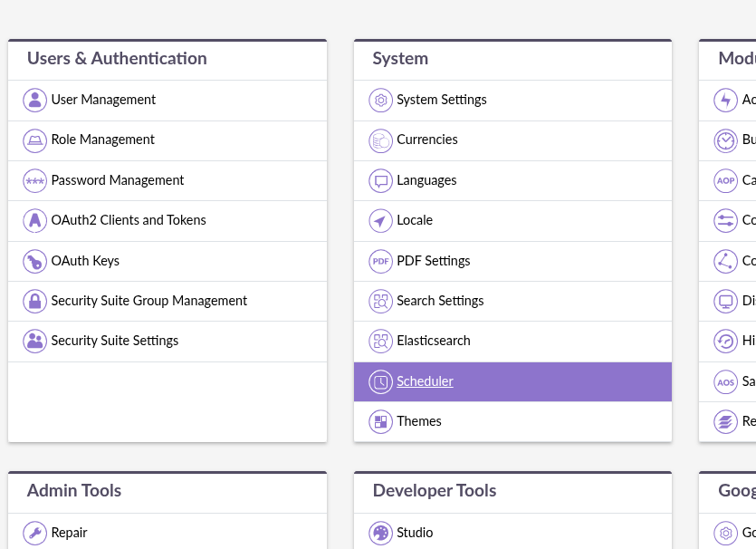Open PDF Settings
Viewport: 756px width, 549px height.
(x=434, y=261)
